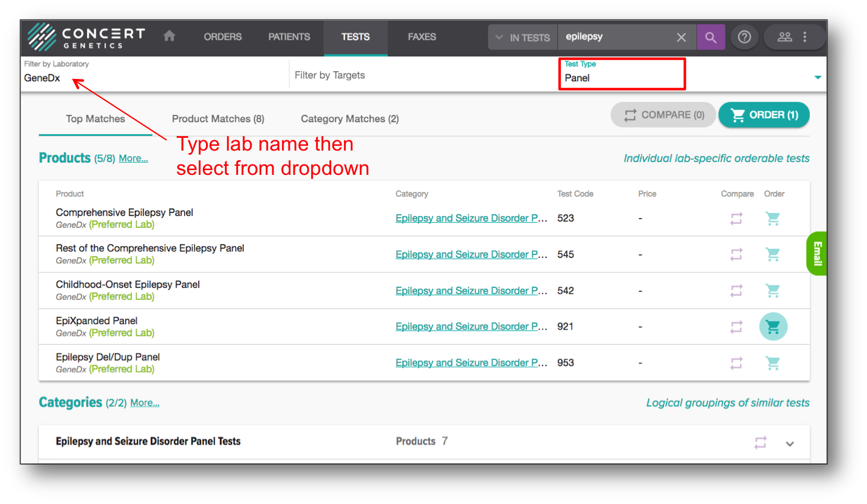Toggle compare for Epilepsy Del/Dup Panel
The image size is (867, 504).
(x=736, y=363)
